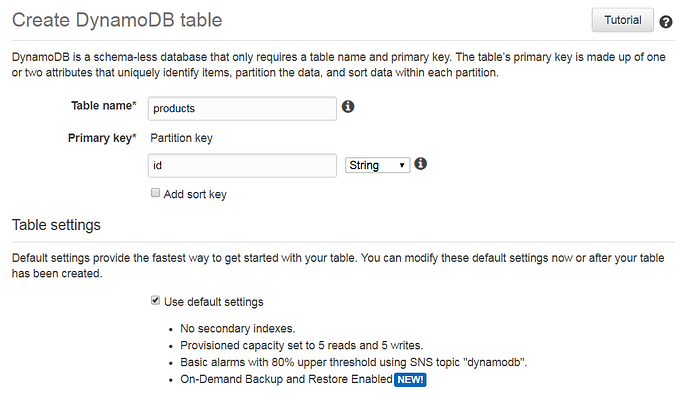Click the question mark help icon

click(x=666, y=22)
